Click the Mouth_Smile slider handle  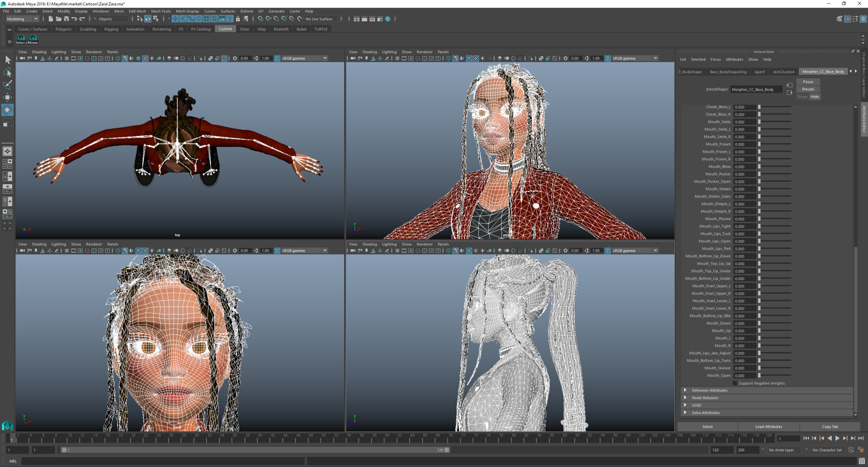(x=759, y=122)
